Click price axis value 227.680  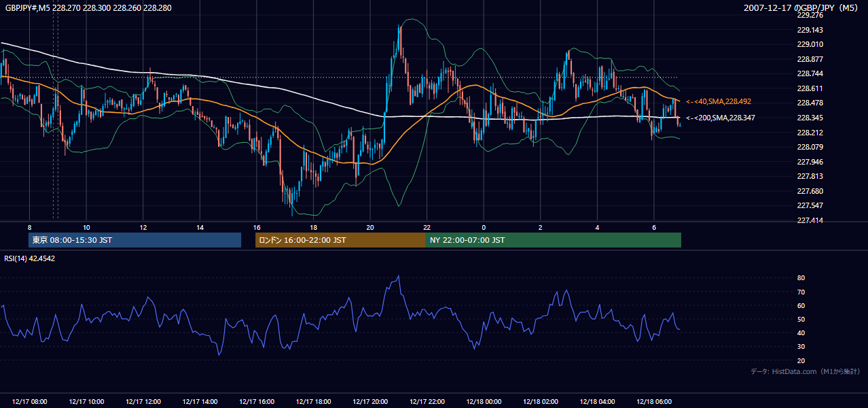coord(810,191)
